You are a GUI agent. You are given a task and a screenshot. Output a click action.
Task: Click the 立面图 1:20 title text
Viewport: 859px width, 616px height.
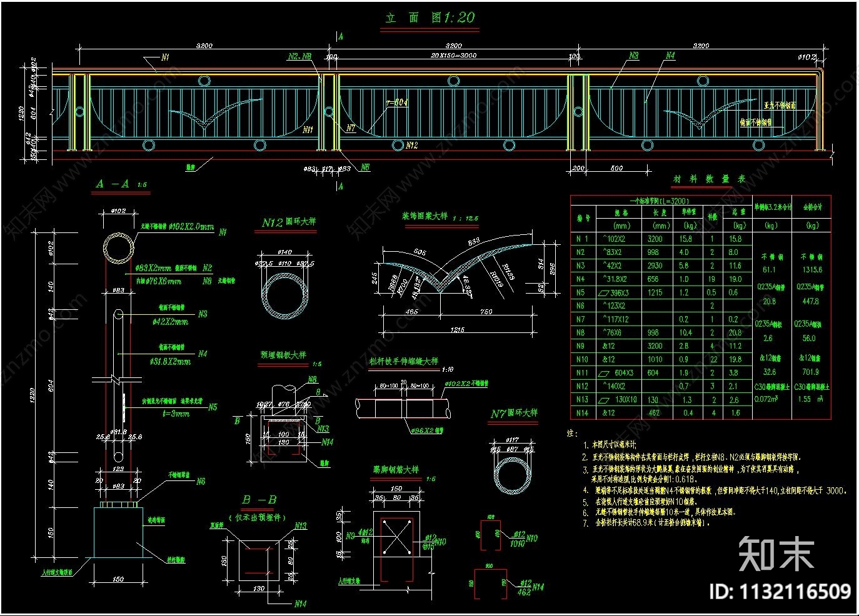tap(430, 18)
